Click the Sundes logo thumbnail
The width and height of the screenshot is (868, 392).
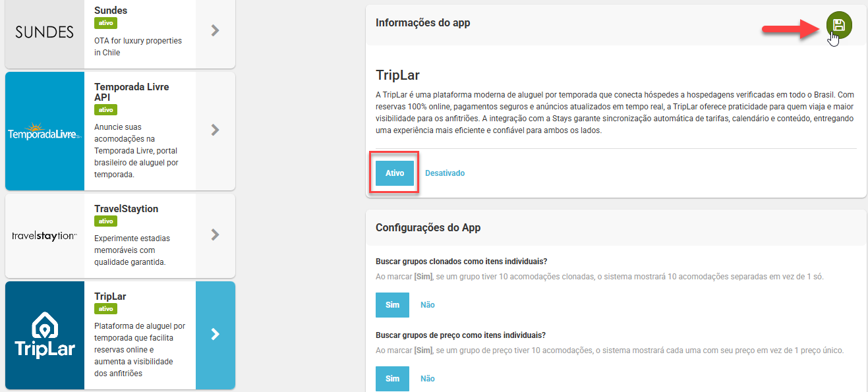[45, 32]
